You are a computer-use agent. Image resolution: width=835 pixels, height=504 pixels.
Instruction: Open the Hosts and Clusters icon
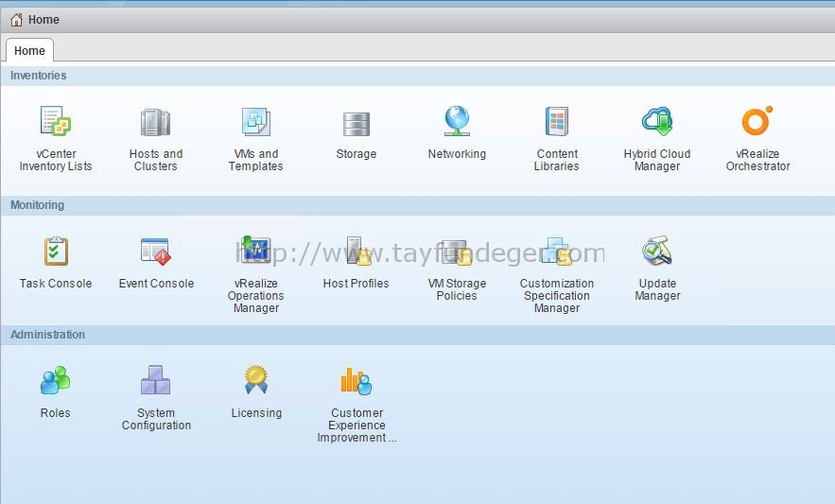(x=155, y=122)
